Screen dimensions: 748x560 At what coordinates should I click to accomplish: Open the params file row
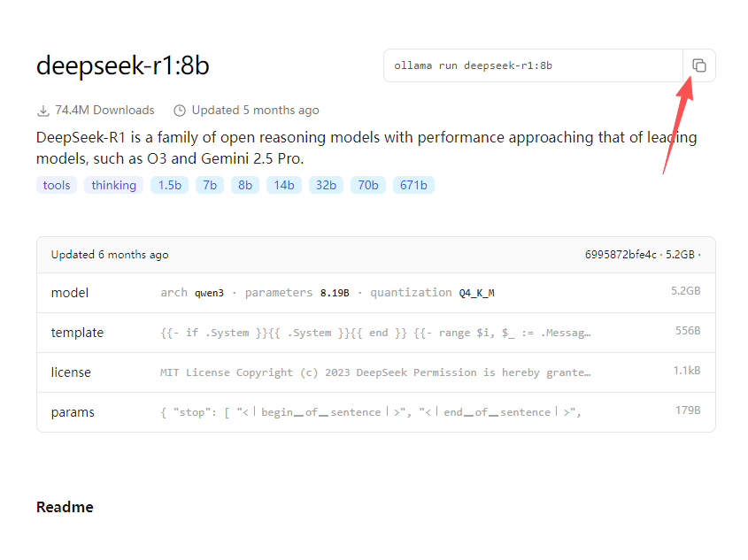pos(375,412)
